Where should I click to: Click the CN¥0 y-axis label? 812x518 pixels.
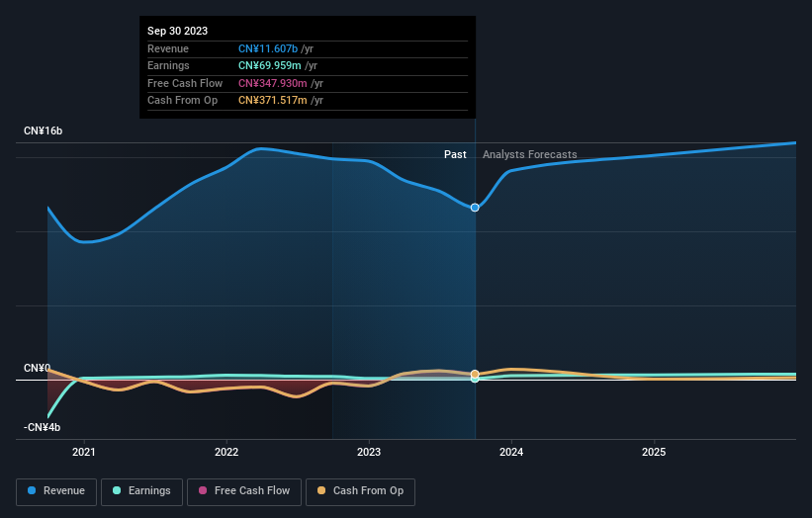click(38, 368)
